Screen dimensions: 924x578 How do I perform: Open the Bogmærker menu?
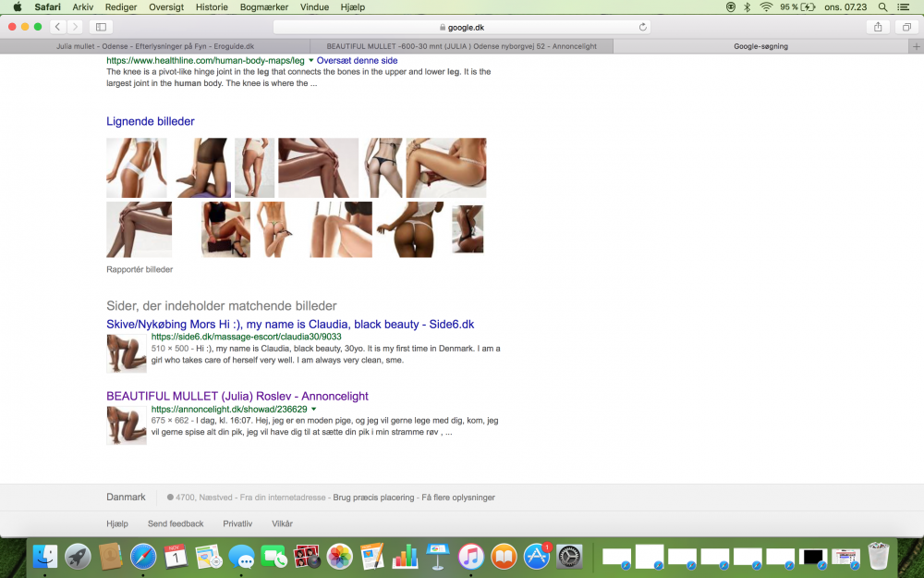pyautogui.click(x=264, y=7)
